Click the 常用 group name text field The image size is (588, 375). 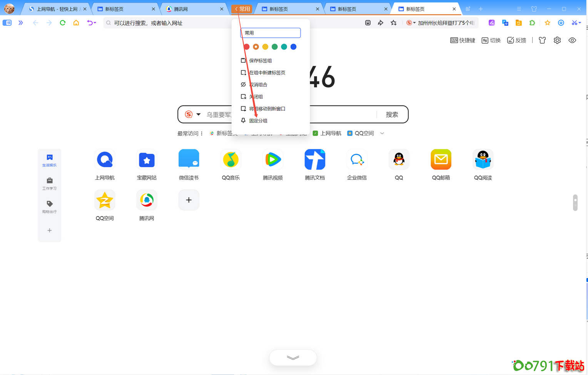[270, 33]
